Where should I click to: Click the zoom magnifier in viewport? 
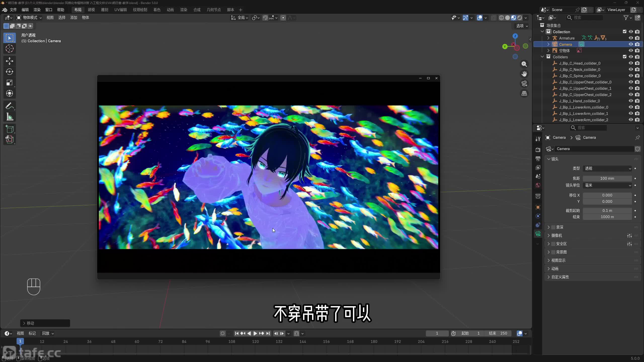(524, 64)
